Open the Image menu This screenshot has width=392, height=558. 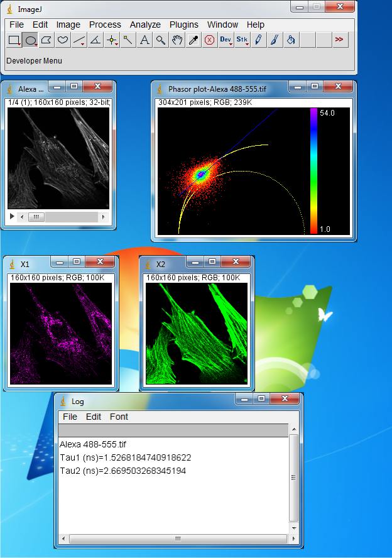click(68, 25)
